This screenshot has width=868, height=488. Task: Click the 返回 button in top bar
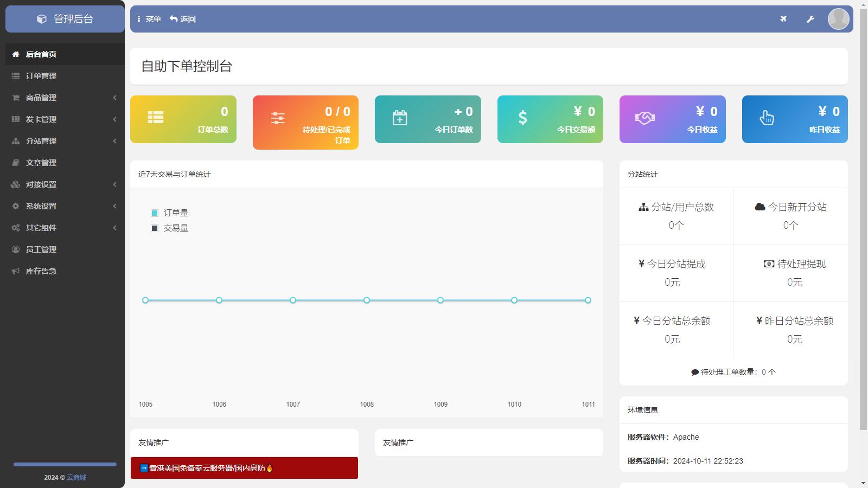(184, 19)
